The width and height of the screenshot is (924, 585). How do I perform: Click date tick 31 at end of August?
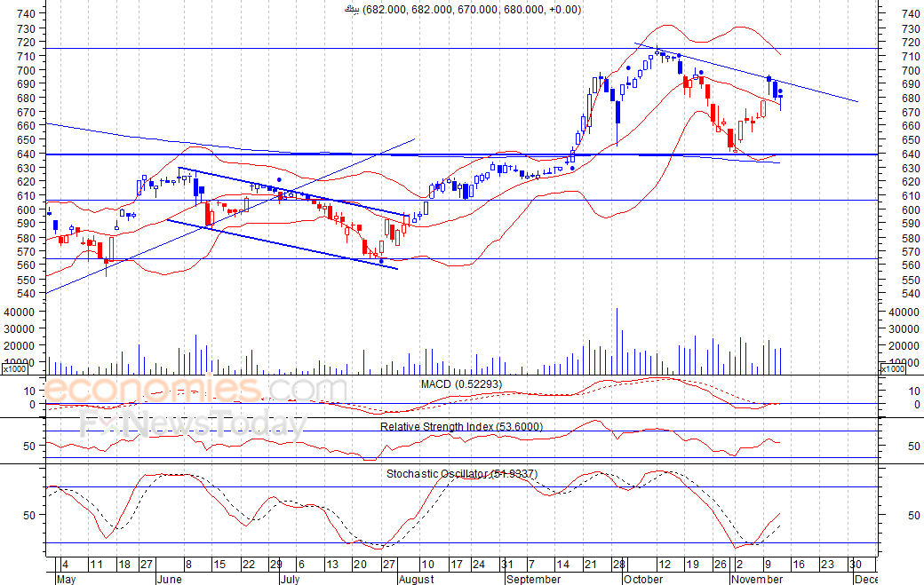pos(506,565)
